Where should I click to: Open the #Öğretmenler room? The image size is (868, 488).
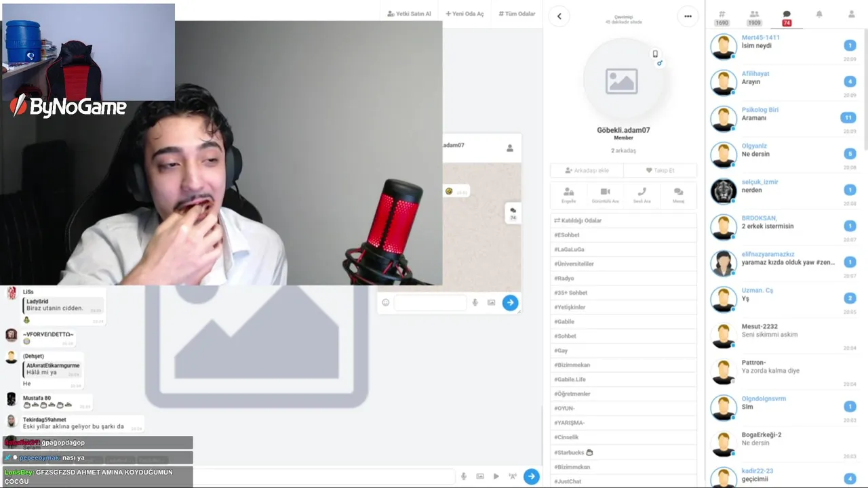[x=623, y=394]
